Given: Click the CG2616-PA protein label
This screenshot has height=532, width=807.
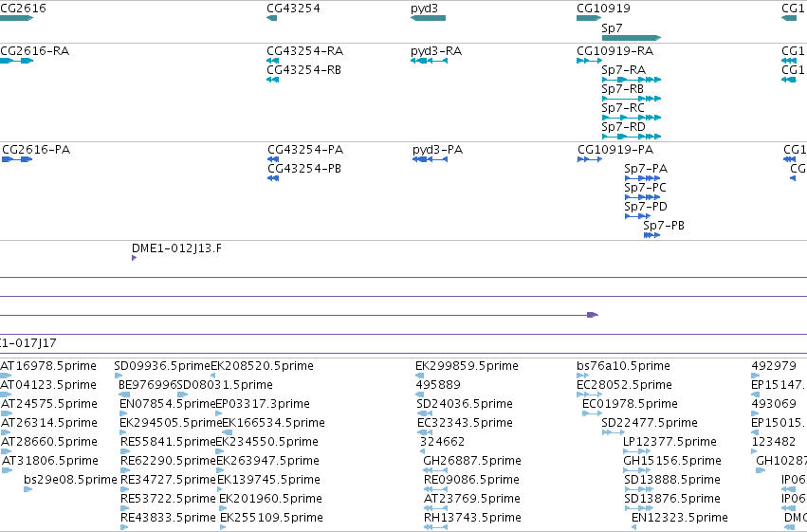Looking at the screenshot, I should pos(36,150).
